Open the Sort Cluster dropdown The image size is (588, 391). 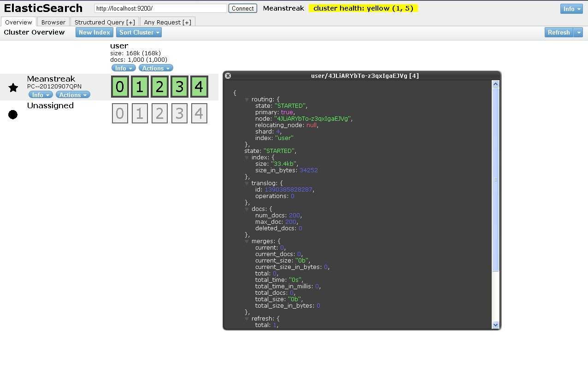(x=139, y=32)
